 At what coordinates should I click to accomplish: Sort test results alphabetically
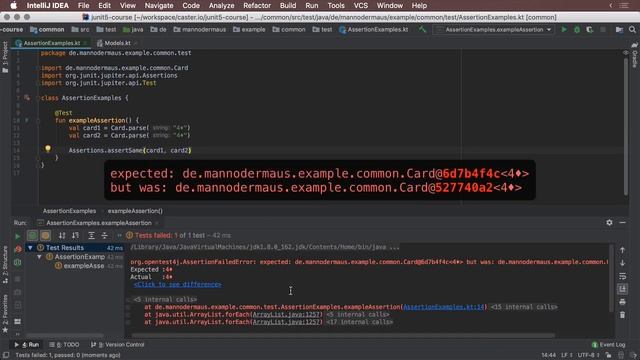62,235
